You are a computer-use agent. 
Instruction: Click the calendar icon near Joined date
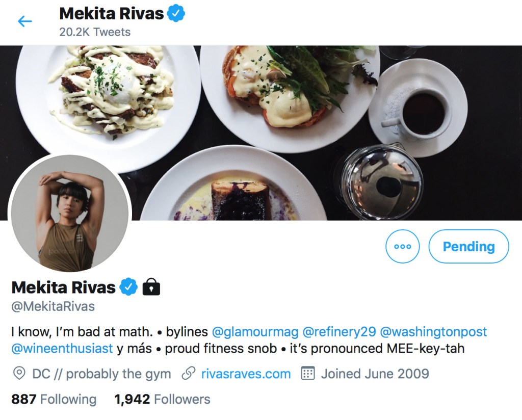pyautogui.click(x=308, y=374)
